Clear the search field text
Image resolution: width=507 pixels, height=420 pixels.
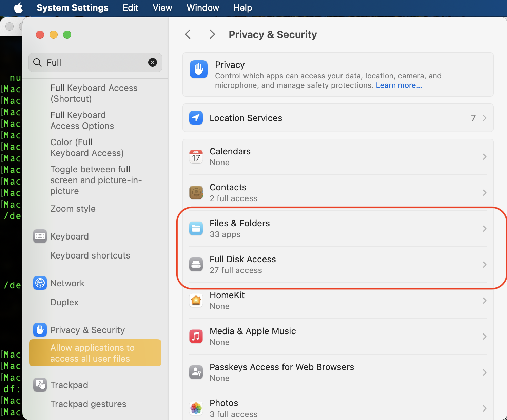click(x=153, y=62)
